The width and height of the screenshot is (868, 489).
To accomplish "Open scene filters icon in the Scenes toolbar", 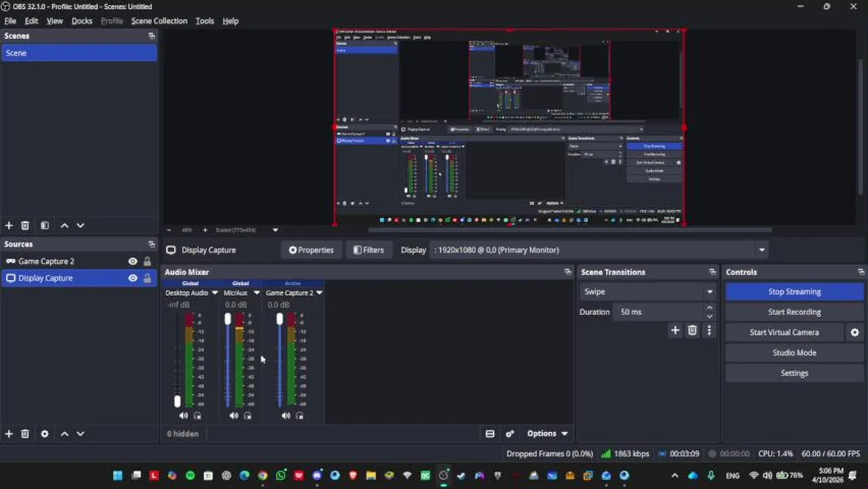I will 44,225.
